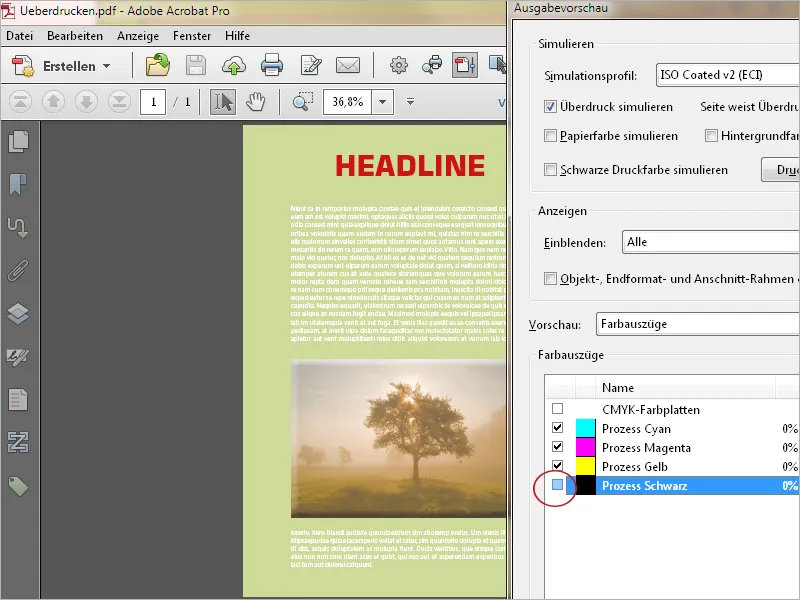Select the Hand tool
The height and width of the screenshot is (600, 800).
(x=256, y=102)
